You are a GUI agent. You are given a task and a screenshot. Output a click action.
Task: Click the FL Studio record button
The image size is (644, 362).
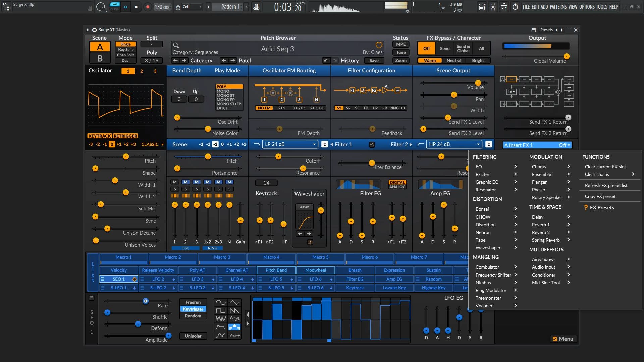tap(148, 7)
